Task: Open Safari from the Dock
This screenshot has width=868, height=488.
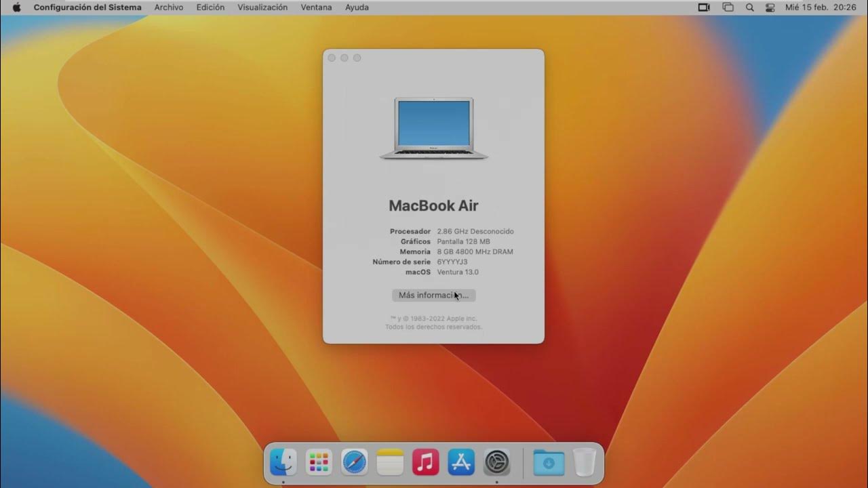Action: (354, 462)
